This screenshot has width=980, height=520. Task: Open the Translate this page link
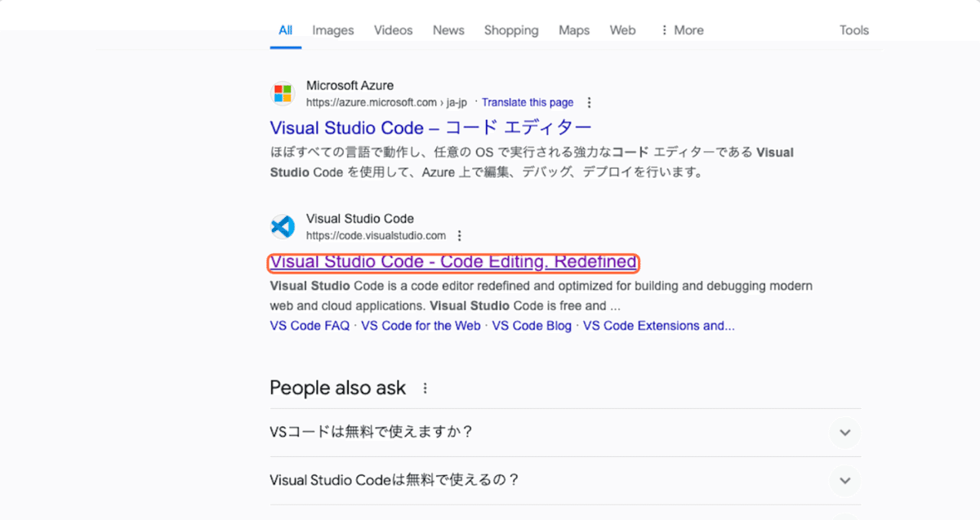[x=528, y=102]
